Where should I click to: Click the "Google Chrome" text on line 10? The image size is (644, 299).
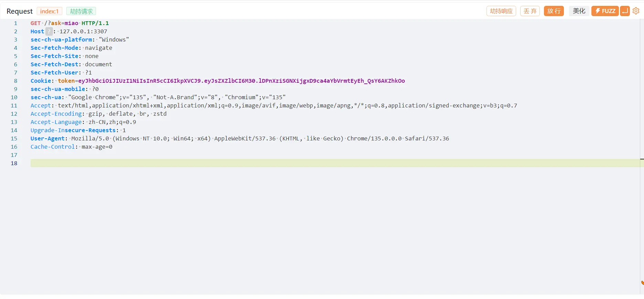(x=94, y=97)
